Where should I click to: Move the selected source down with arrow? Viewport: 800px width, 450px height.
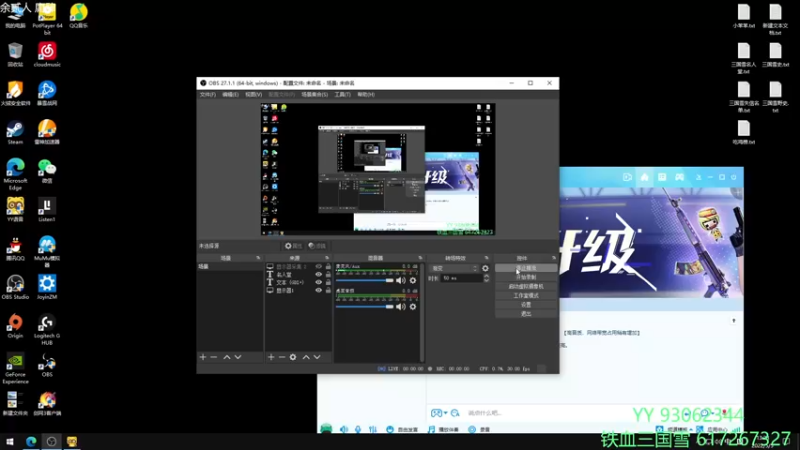coord(317,357)
